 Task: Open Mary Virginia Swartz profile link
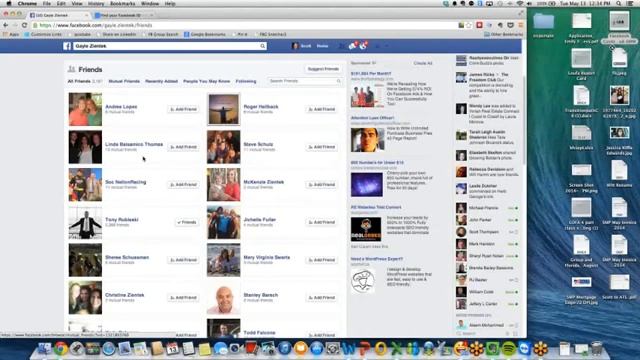pyautogui.click(x=267, y=258)
